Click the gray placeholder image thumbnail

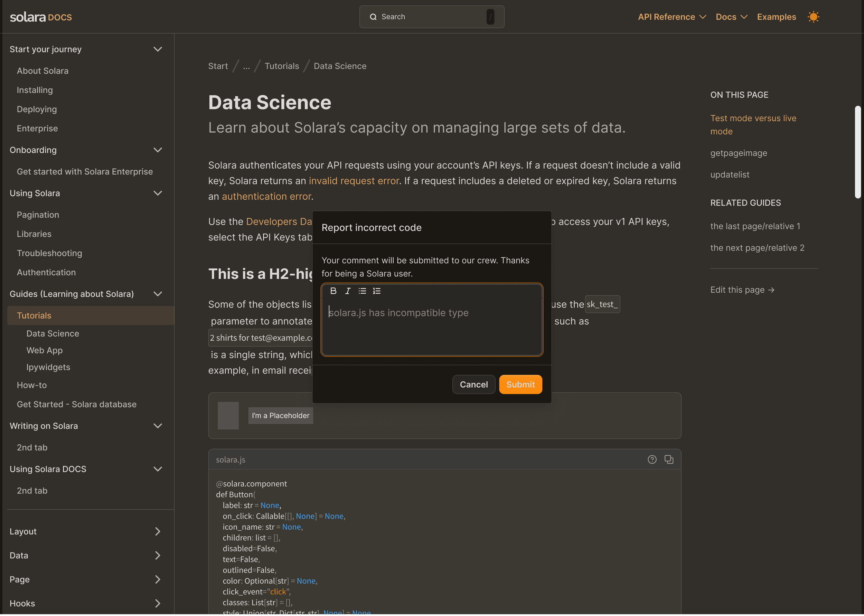pos(228,416)
